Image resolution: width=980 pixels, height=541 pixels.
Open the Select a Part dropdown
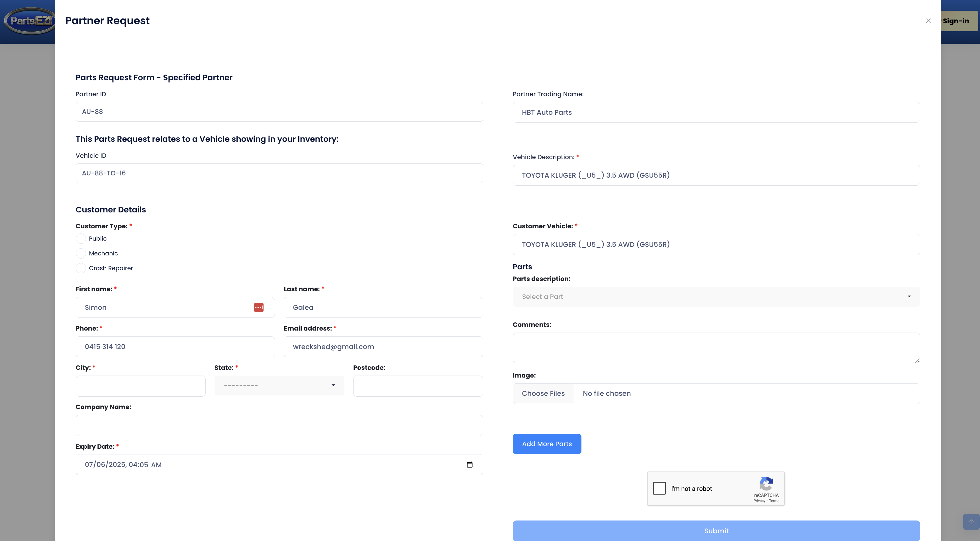[x=716, y=296]
